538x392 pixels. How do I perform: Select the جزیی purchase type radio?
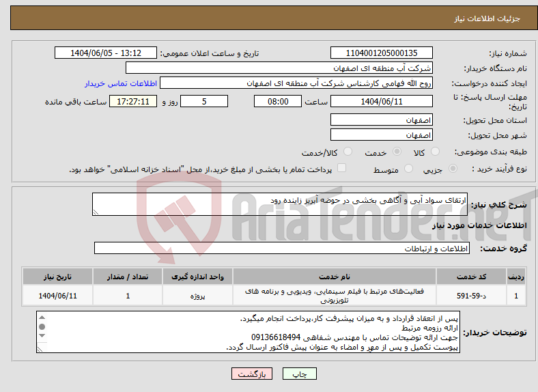pos(453,168)
